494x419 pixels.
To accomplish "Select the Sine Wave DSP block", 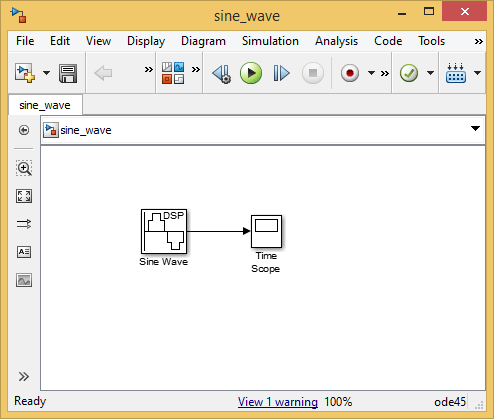I will click(164, 231).
